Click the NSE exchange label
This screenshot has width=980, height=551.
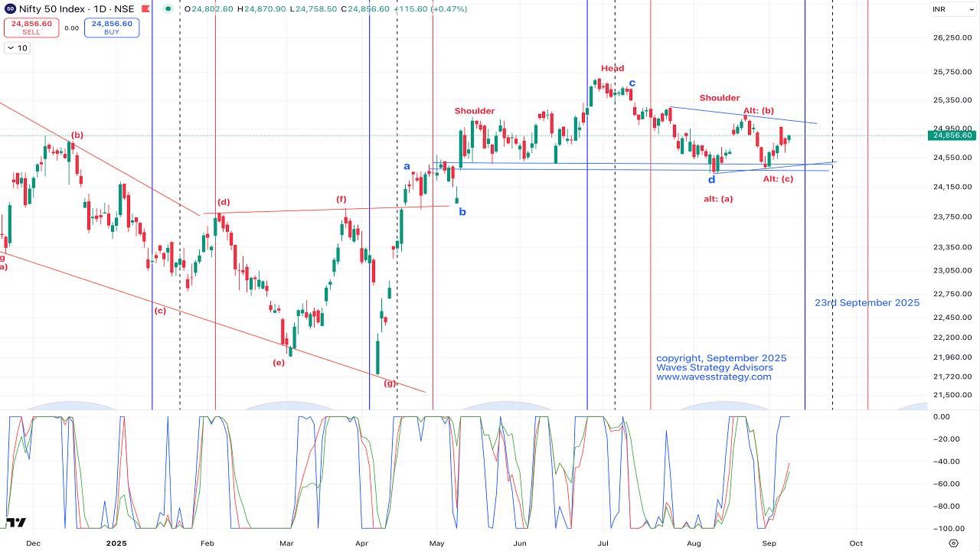(x=126, y=10)
